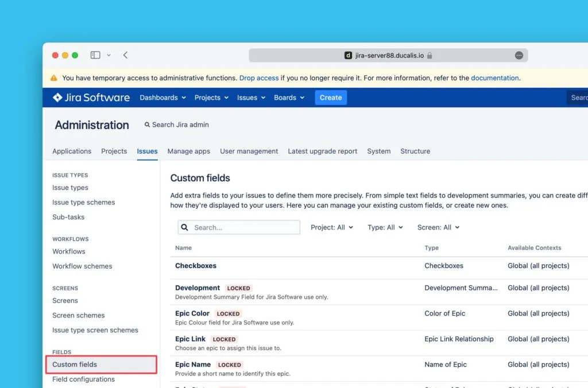Toggle the Safari sidebar icon

click(x=95, y=55)
